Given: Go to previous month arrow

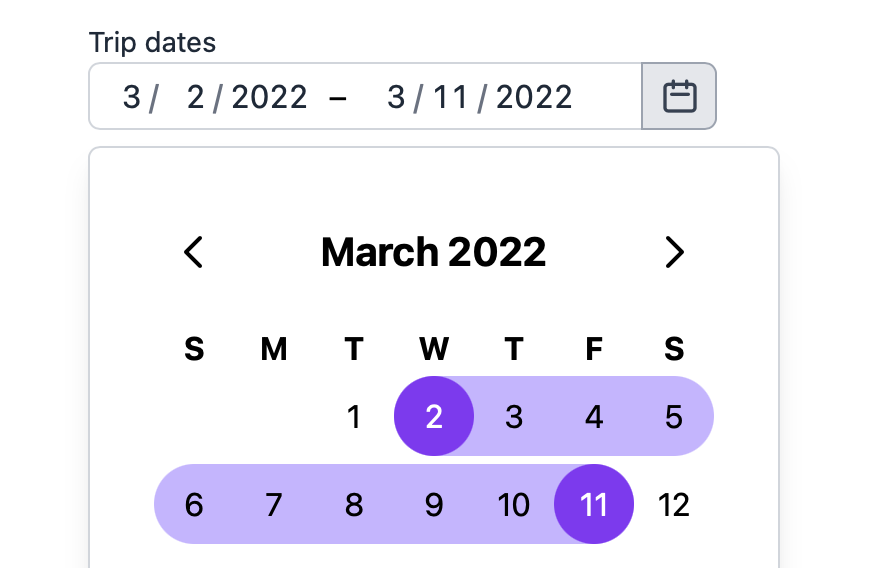Looking at the screenshot, I should click(194, 252).
